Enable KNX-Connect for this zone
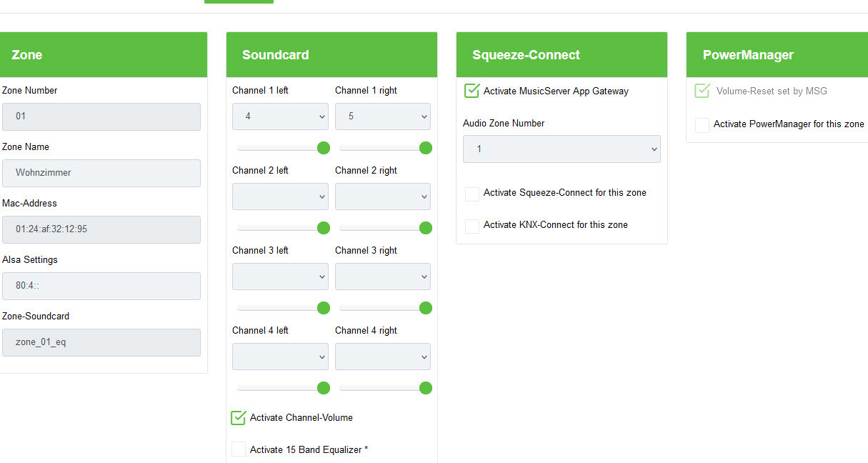This screenshot has width=868, height=463. (x=472, y=226)
